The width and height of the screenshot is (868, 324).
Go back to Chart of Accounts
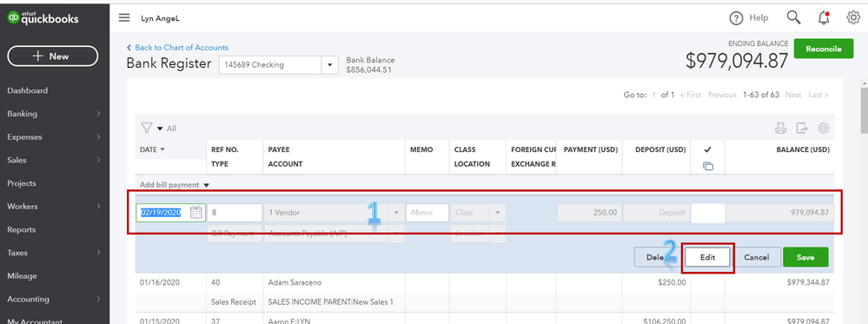click(177, 48)
